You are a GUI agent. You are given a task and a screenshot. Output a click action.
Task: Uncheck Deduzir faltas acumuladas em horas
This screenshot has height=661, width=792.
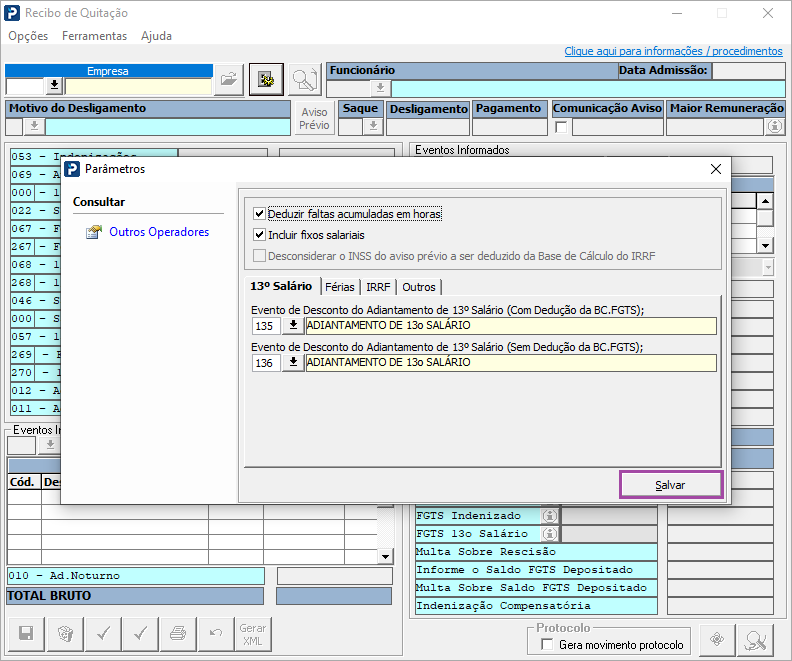coord(260,214)
